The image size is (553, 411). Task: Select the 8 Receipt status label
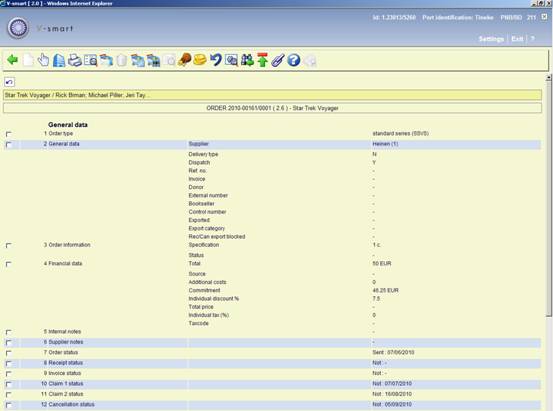63,363
